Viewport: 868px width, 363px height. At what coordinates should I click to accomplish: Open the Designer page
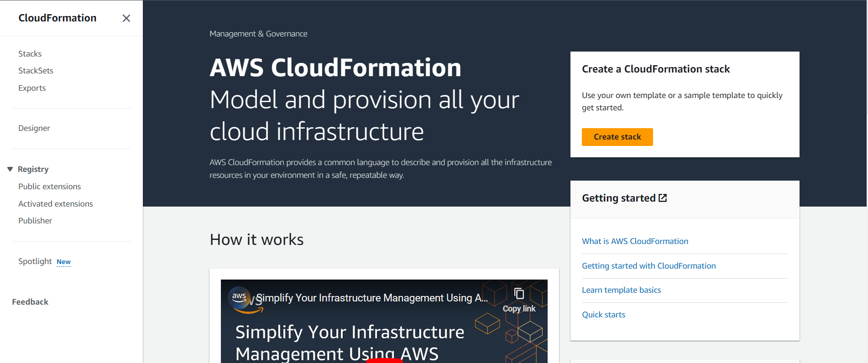point(34,128)
